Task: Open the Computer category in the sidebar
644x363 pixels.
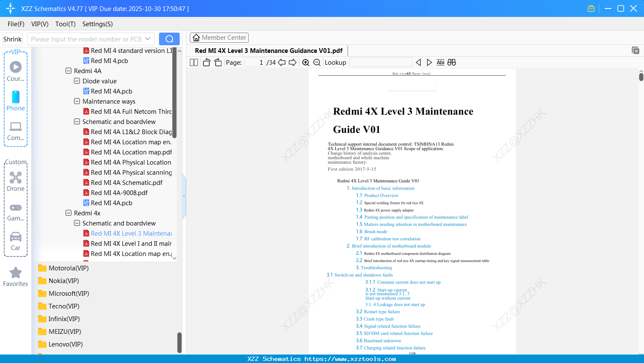Action: (x=16, y=131)
